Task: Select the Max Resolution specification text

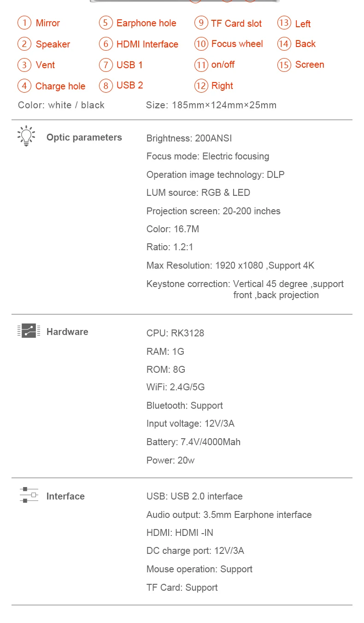Action: pos(230,265)
